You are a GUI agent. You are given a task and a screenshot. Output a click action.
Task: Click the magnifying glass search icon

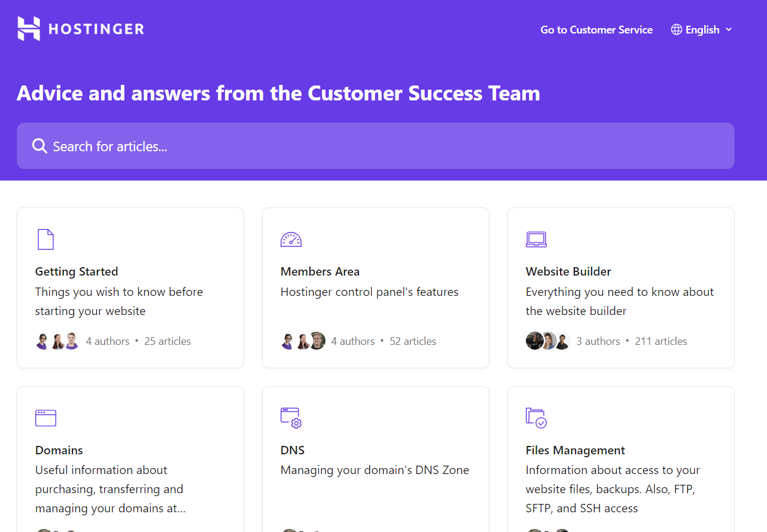coord(39,145)
